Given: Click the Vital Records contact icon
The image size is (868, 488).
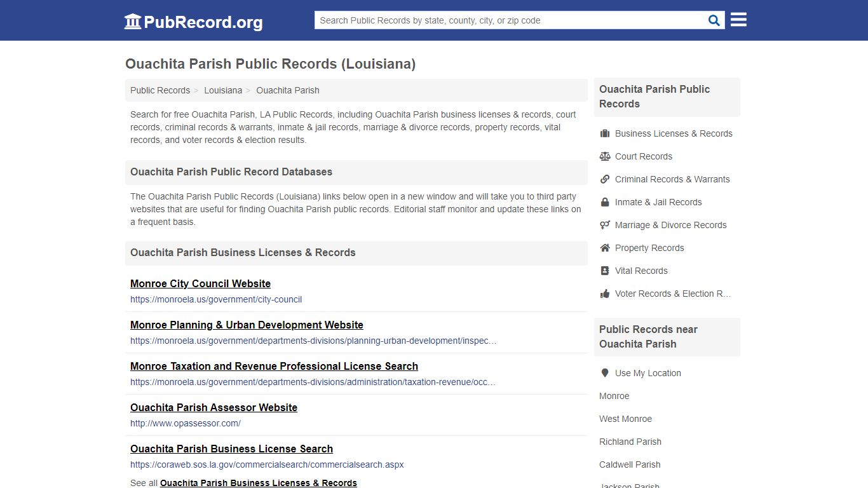Looking at the screenshot, I should (x=605, y=271).
